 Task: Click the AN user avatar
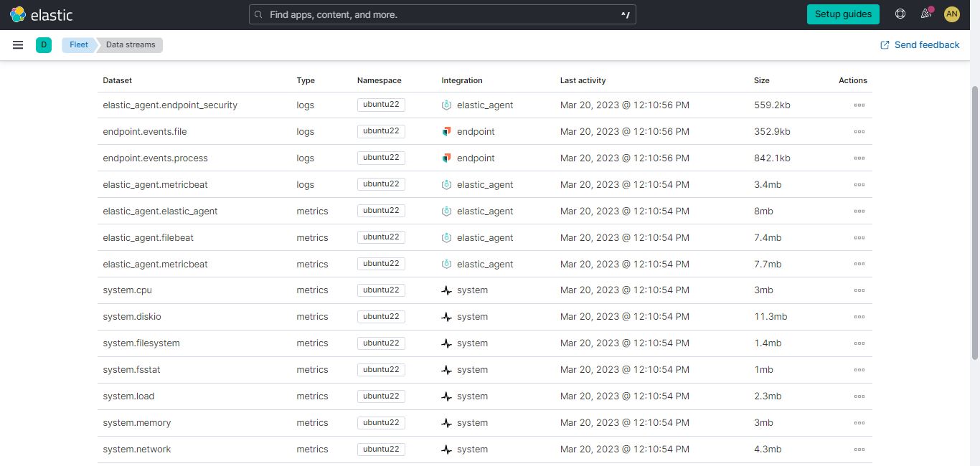coord(952,14)
